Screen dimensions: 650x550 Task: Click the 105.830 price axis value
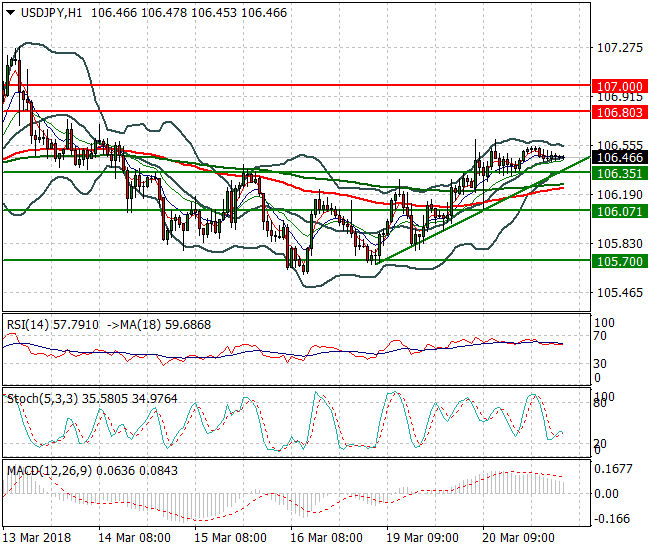[620, 243]
